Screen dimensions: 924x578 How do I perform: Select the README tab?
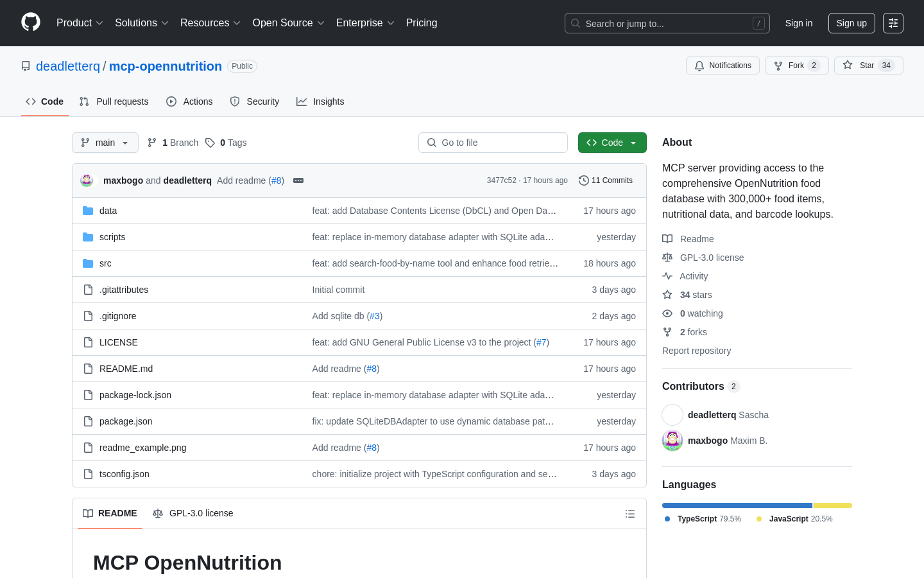pyautogui.click(x=110, y=513)
